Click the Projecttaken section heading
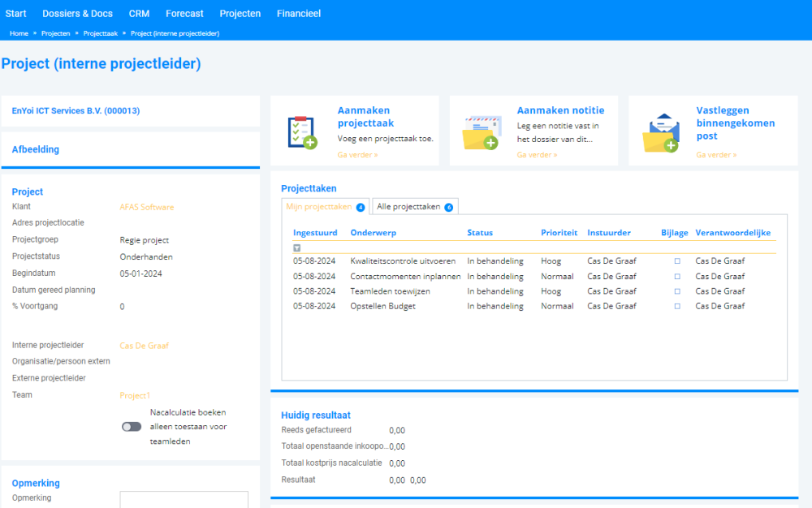 tap(309, 188)
